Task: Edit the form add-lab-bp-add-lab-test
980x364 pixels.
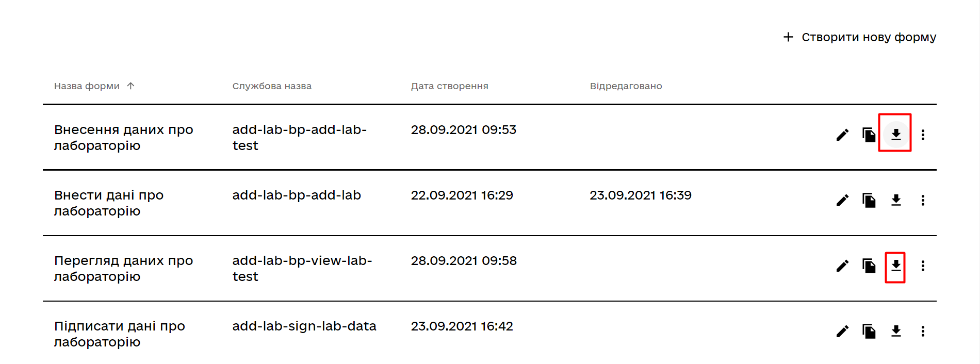Action: [842, 135]
